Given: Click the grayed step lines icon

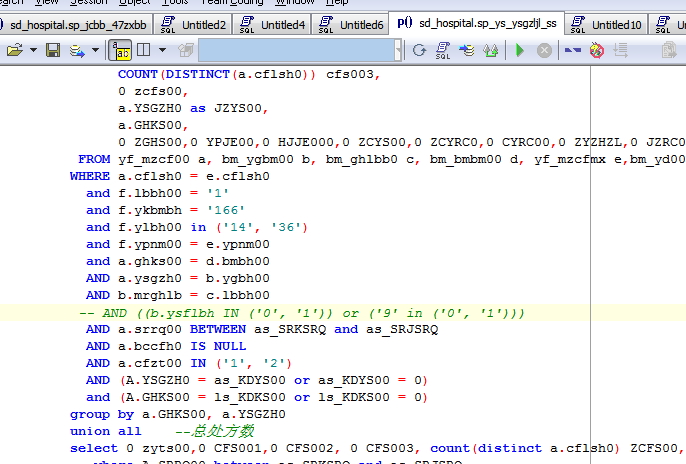Looking at the screenshot, I should click(x=620, y=50).
